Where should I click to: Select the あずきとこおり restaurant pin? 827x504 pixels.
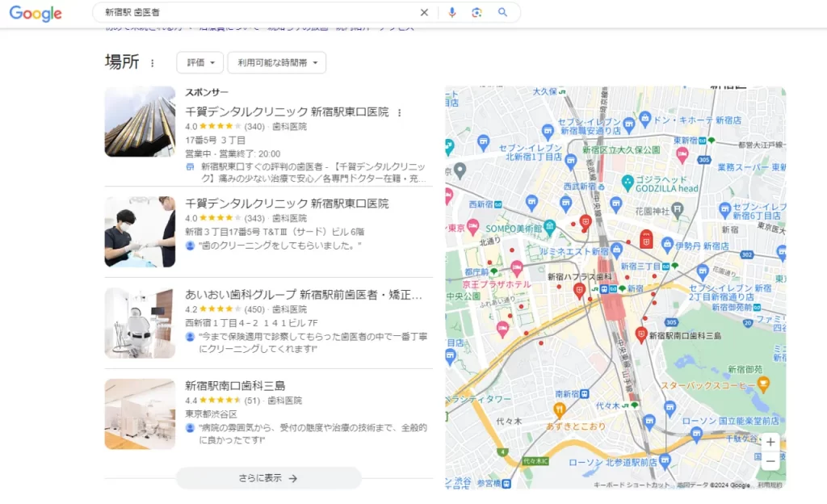point(559,409)
